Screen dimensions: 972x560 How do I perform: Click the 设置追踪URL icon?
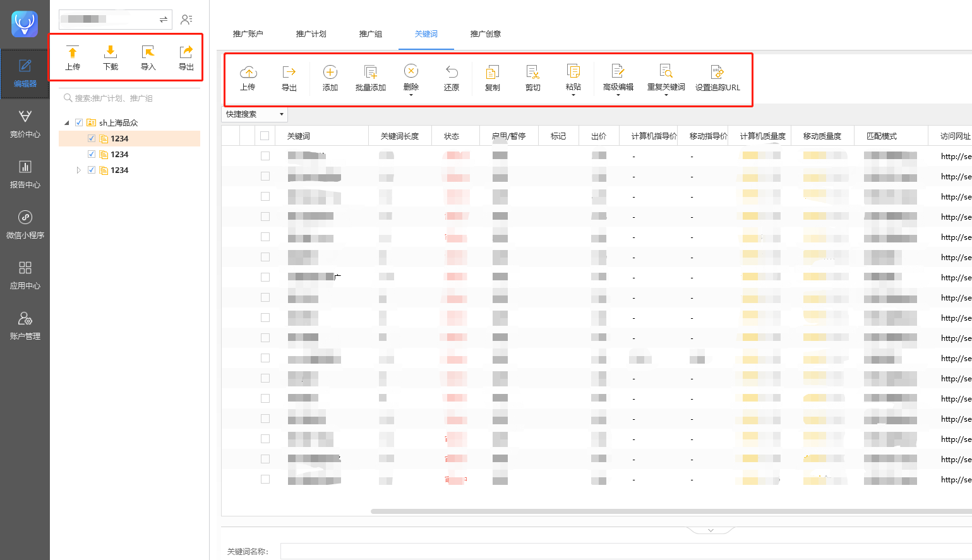click(717, 72)
